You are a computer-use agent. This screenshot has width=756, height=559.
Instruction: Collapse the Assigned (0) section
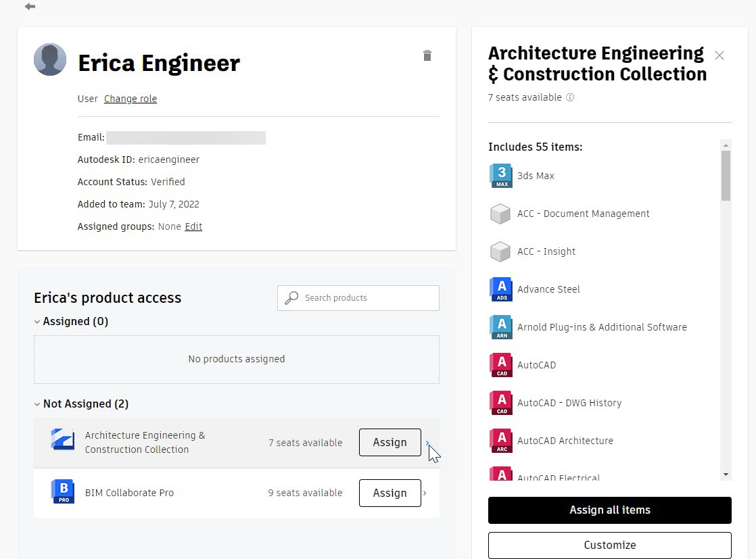(x=37, y=322)
